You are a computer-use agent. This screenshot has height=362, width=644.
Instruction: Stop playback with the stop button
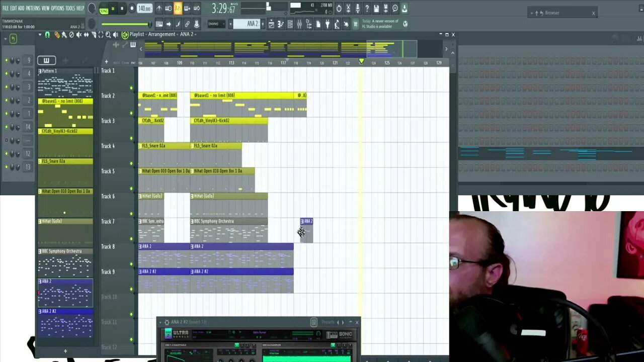[x=122, y=8]
